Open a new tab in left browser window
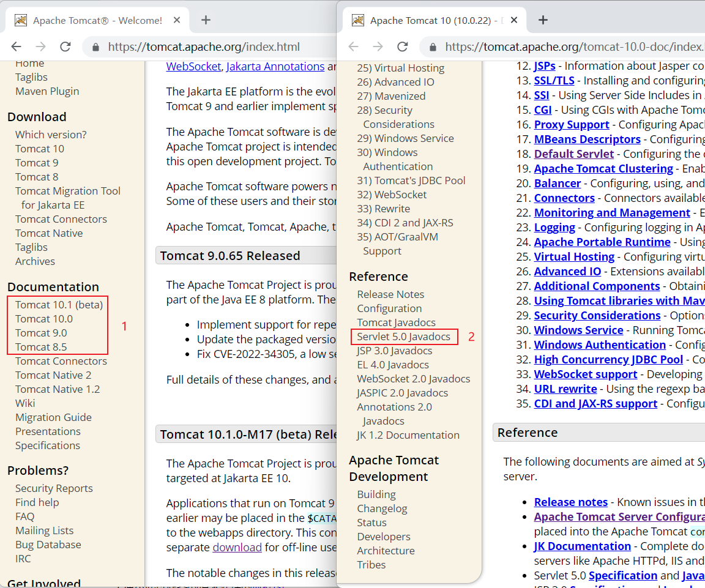The image size is (705, 588). pos(206,20)
